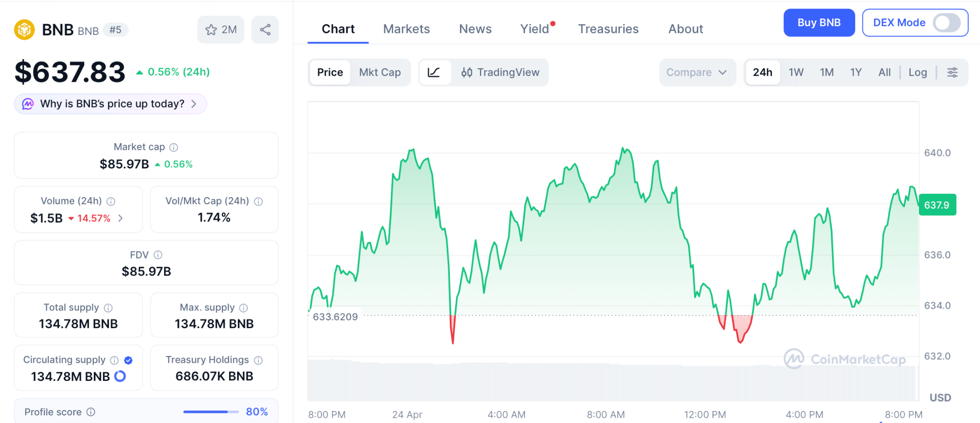
Task: Select the line chart icon
Action: (x=434, y=72)
